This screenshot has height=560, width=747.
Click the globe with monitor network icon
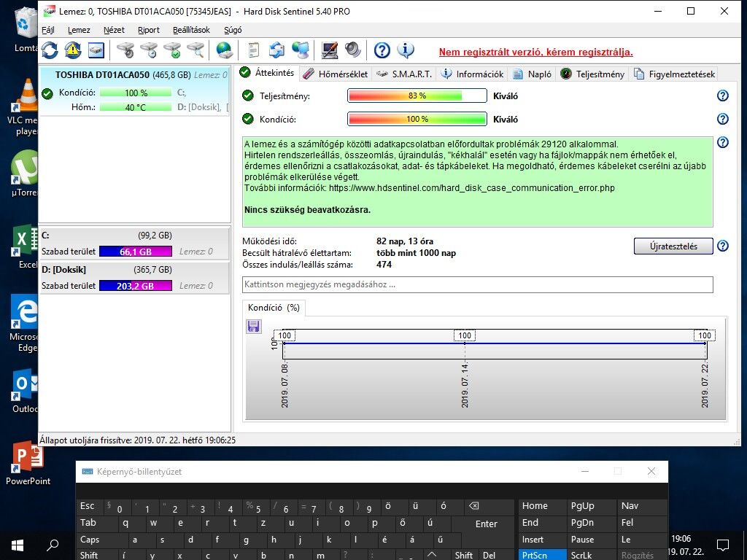(300, 50)
